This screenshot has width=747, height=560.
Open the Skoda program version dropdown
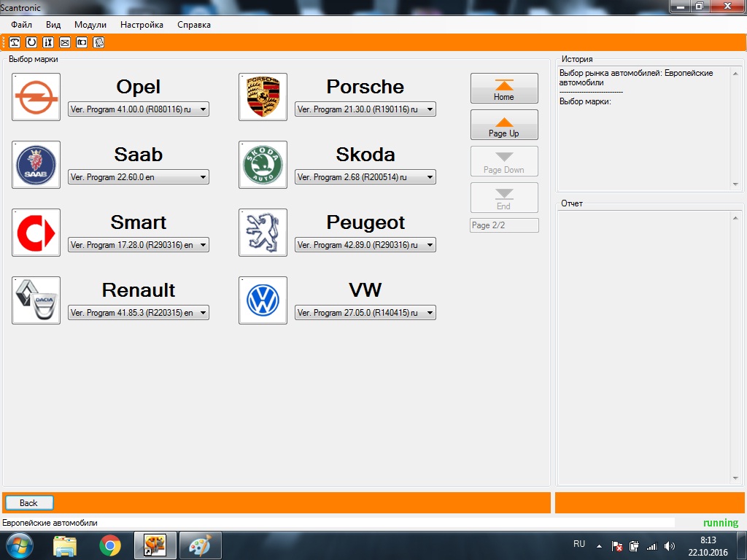[365, 177]
